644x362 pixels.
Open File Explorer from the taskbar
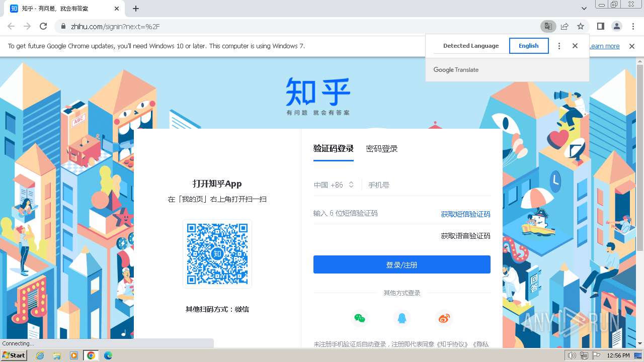pos(57,355)
